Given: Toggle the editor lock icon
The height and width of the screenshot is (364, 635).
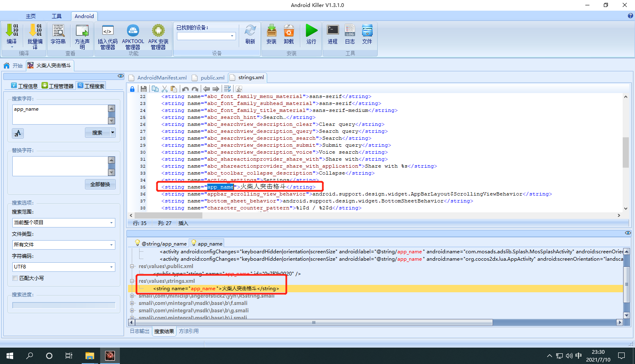Looking at the screenshot, I should coord(132,89).
